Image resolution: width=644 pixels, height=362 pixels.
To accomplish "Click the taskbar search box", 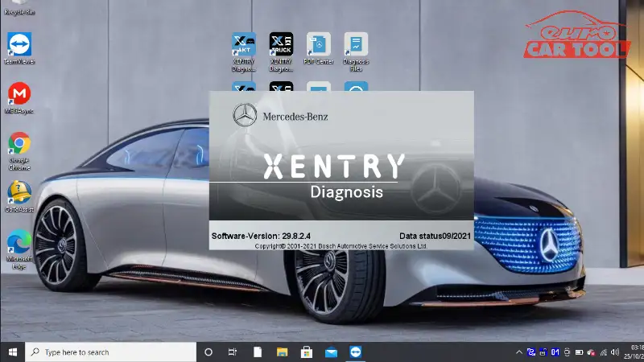I will [x=111, y=352].
